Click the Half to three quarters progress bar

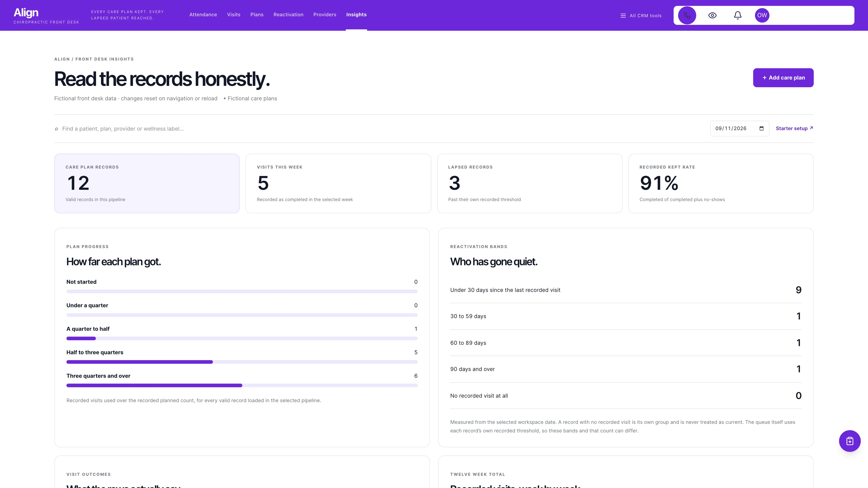point(242,362)
